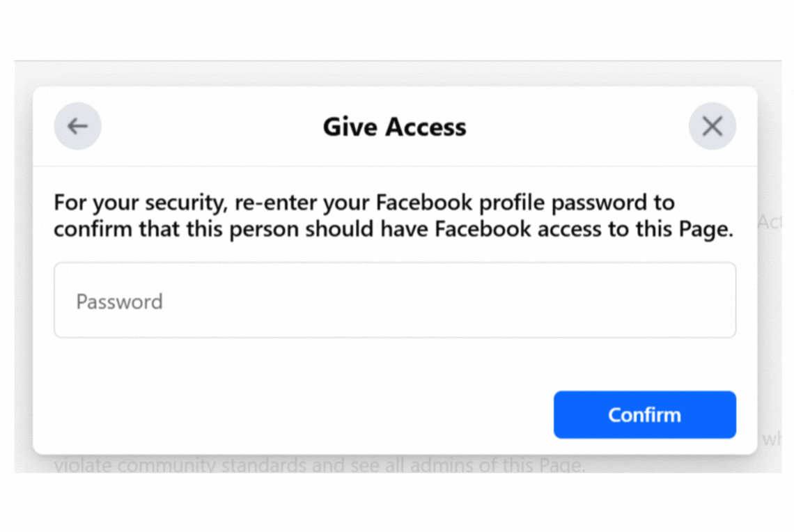Image resolution: width=794 pixels, height=532 pixels.
Task: Activate the gray circle arrow control
Action: tap(77, 126)
